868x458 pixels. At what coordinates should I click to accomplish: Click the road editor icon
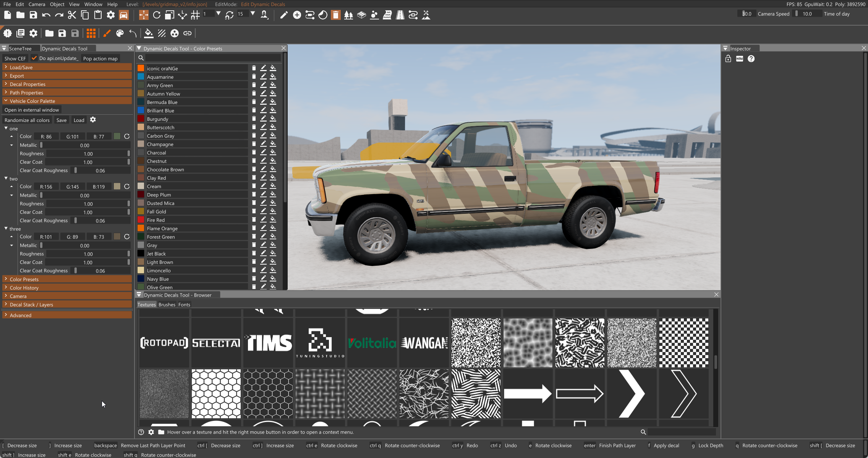(x=400, y=15)
